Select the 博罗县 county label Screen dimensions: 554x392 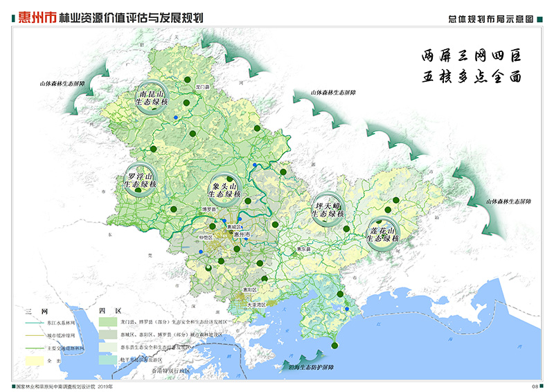tap(209, 208)
